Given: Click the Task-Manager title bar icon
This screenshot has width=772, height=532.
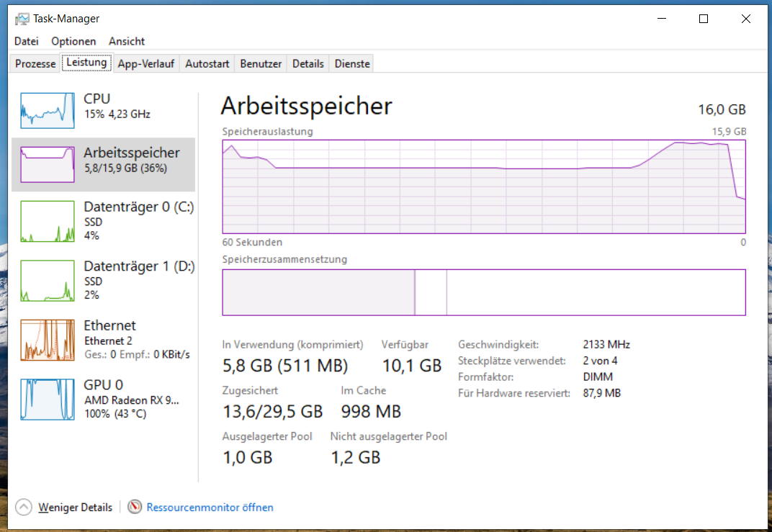Looking at the screenshot, I should coord(22,19).
